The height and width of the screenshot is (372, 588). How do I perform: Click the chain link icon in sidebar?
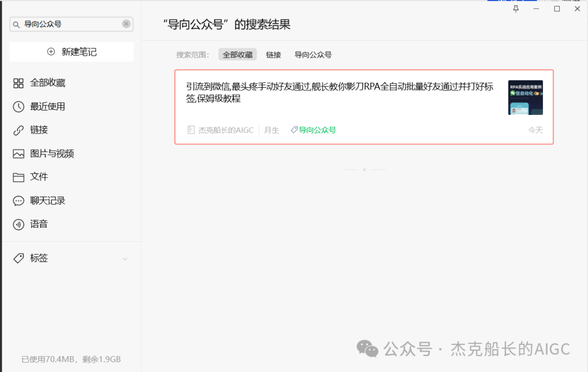click(19, 131)
